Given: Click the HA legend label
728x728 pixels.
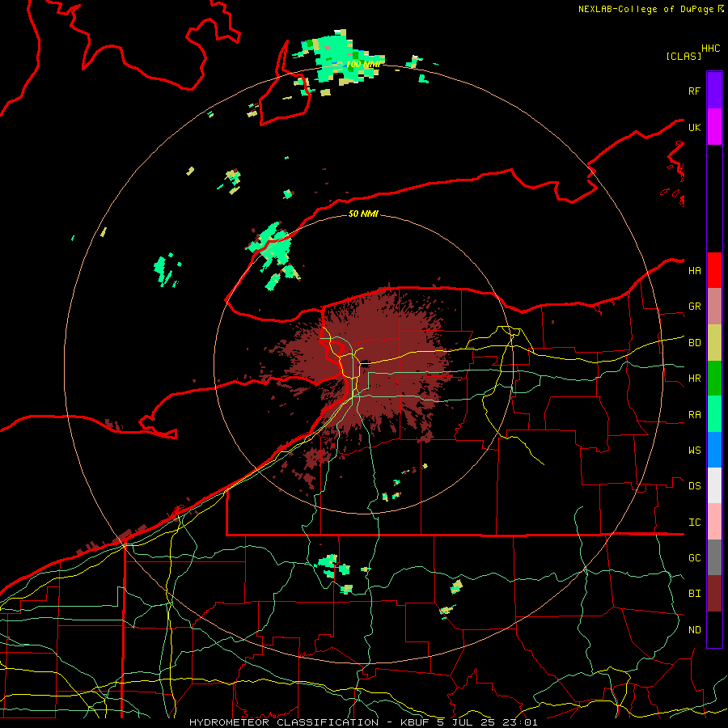Looking at the screenshot, I should tap(694, 270).
